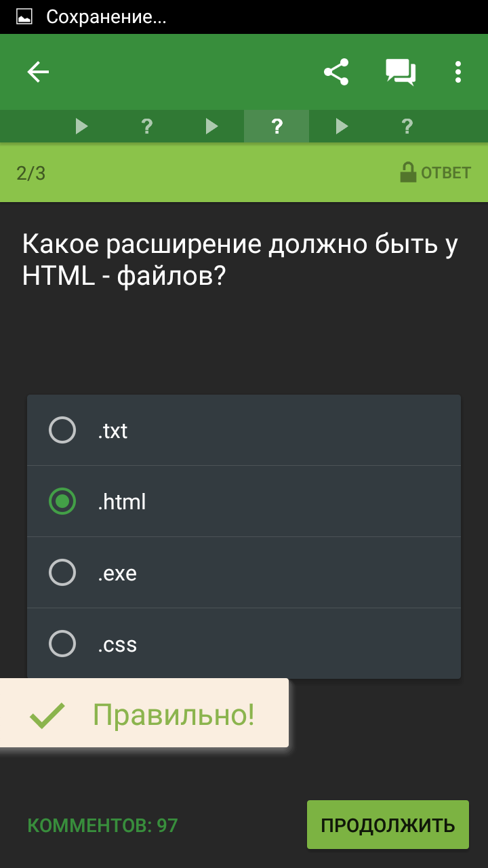488x868 pixels.
Task: Select the highlighted current question step
Action: [277, 126]
